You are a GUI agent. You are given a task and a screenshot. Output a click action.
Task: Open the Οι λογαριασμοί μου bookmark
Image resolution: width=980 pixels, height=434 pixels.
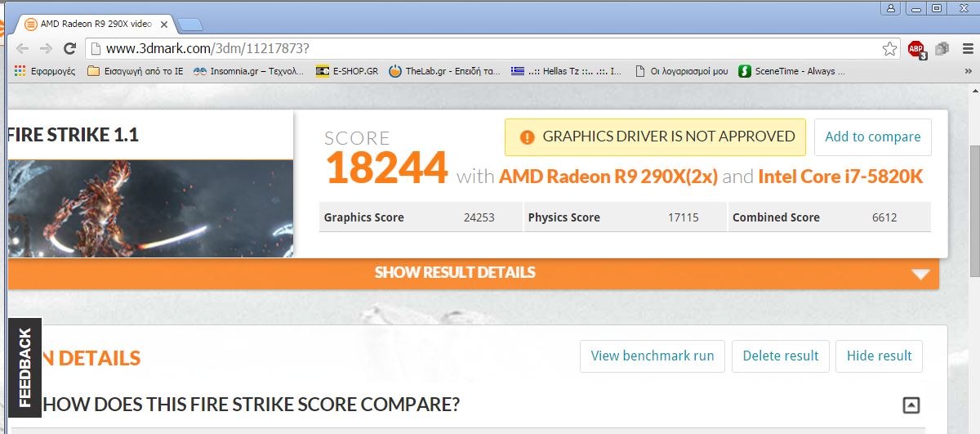[x=681, y=71]
